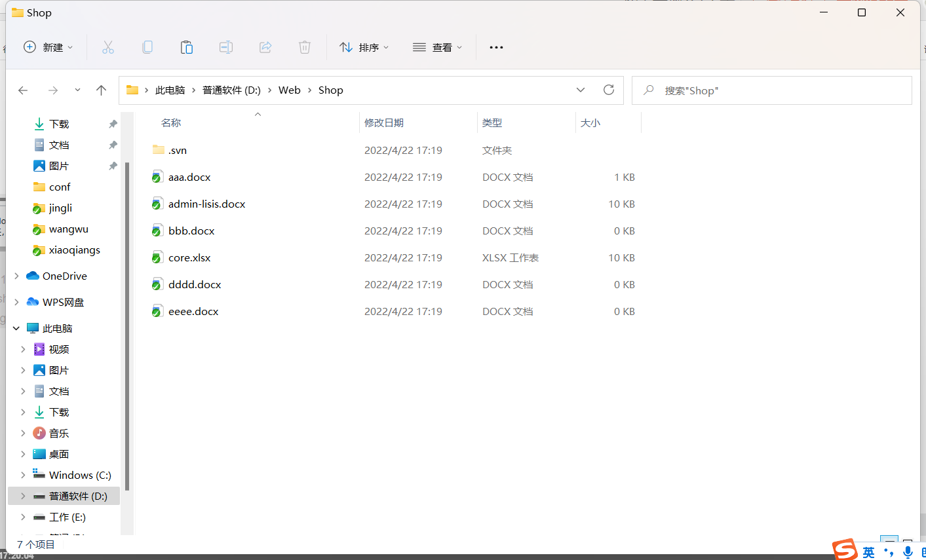Click the WPS网盘 cloud icon
This screenshot has width=926, height=560.
(33, 302)
